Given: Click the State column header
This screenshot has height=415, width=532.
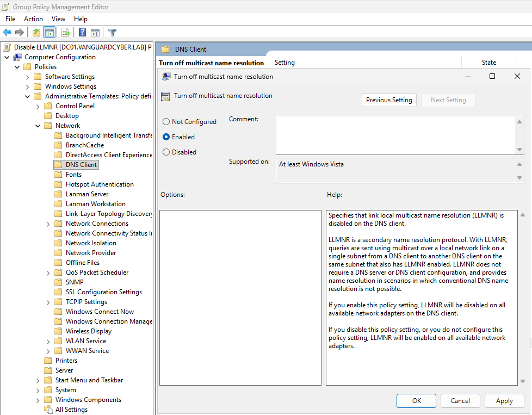Looking at the screenshot, I should pos(489,63).
